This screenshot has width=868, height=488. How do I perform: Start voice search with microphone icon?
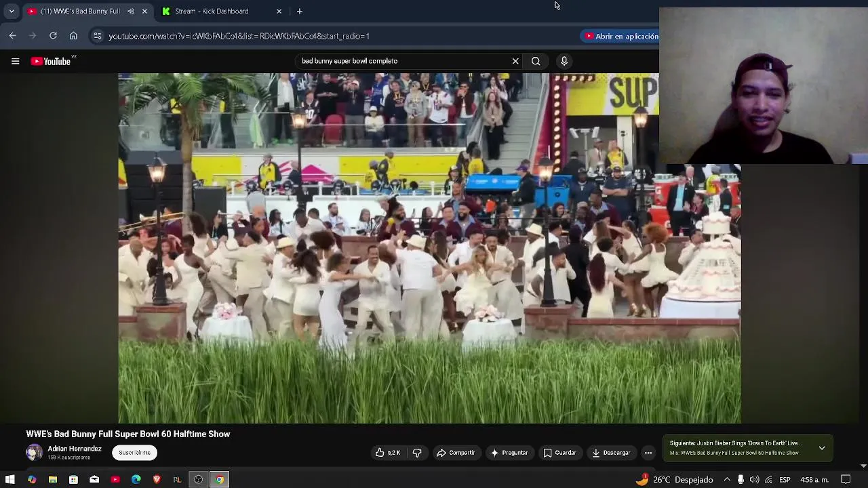564,61
